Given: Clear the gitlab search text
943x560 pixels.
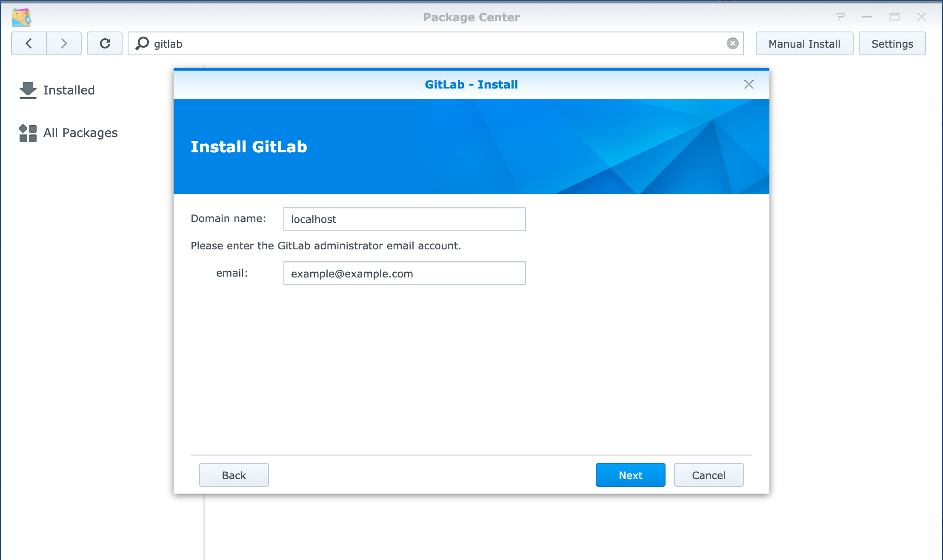Looking at the screenshot, I should (732, 43).
